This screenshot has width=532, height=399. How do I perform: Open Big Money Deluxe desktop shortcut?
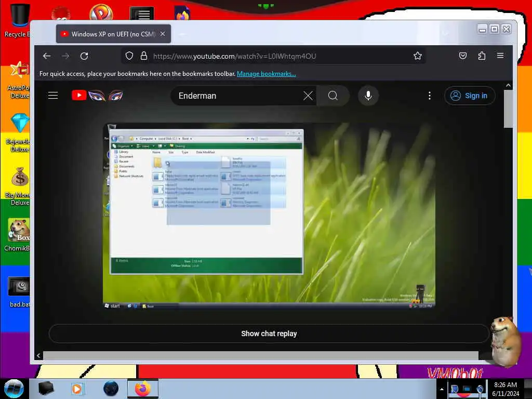18,187
